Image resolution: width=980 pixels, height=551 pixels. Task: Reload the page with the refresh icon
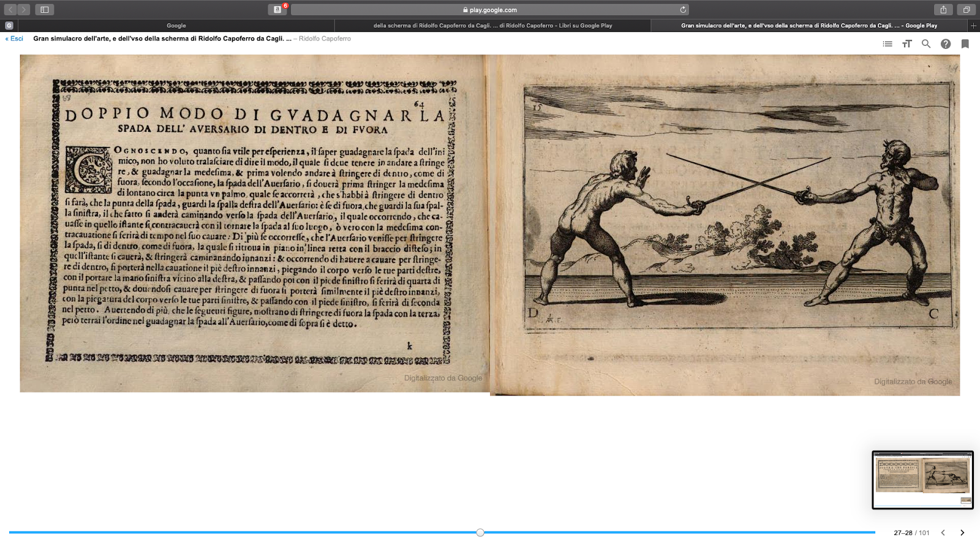pyautogui.click(x=683, y=10)
